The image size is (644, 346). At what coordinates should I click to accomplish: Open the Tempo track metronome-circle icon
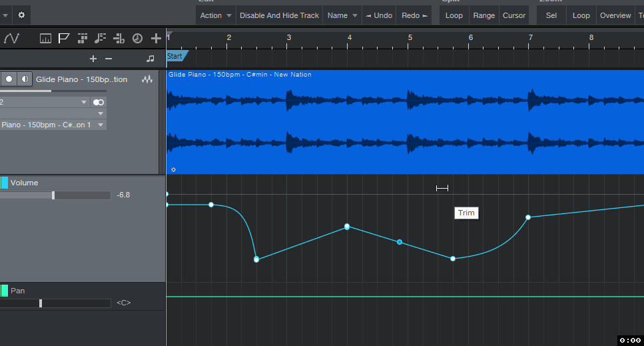coord(137,39)
